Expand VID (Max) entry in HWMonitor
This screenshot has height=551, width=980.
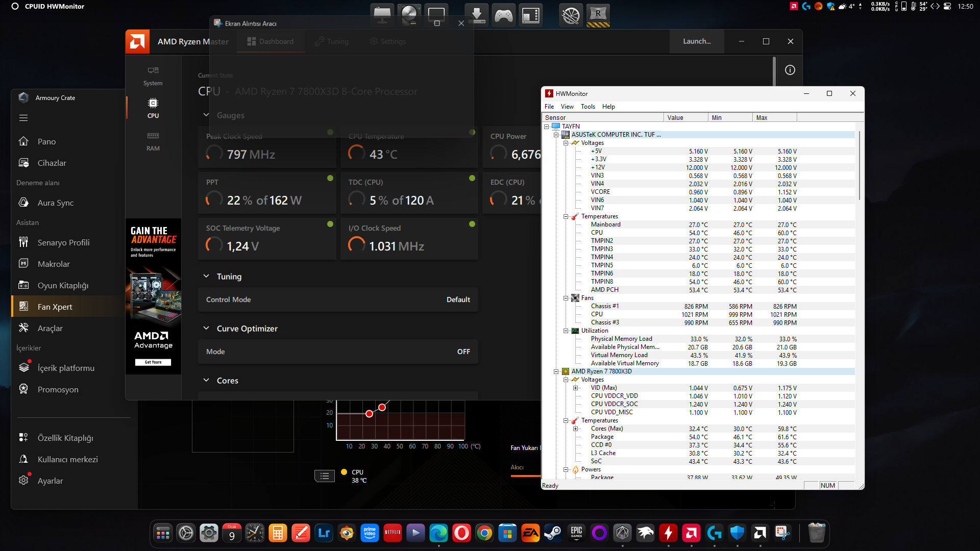click(576, 388)
